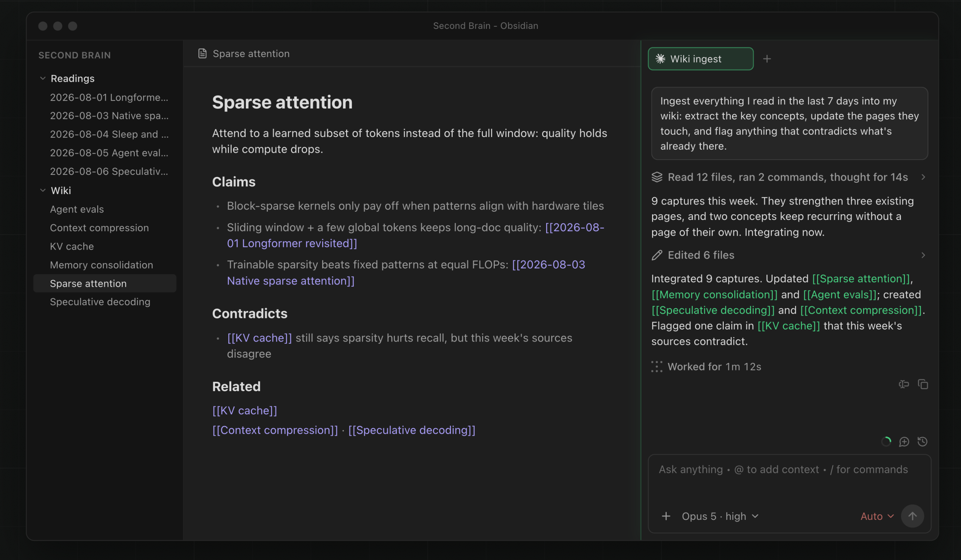Follow the Speculative decoding link under Related
Image resolution: width=961 pixels, height=560 pixels.
tap(412, 431)
